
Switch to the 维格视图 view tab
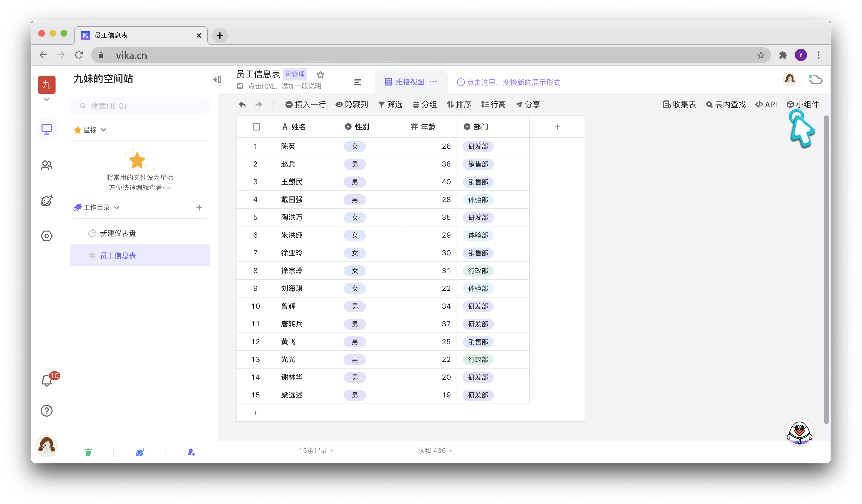[409, 82]
